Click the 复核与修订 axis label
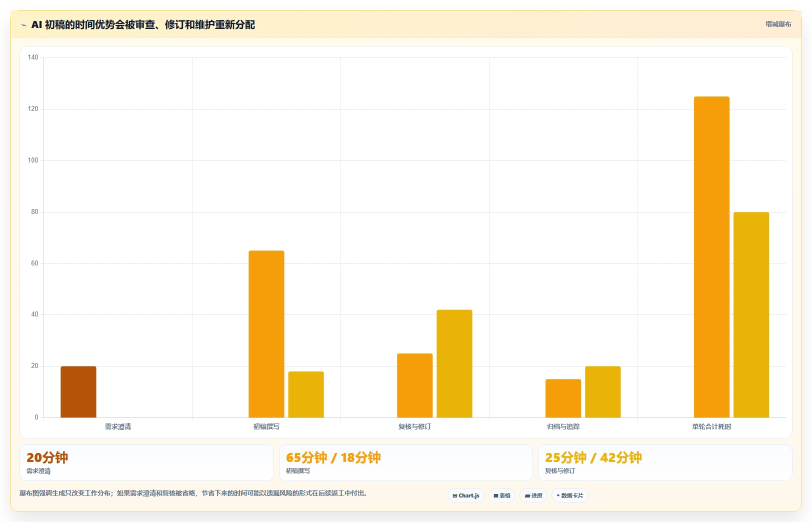This screenshot has width=812, height=522. [414, 426]
